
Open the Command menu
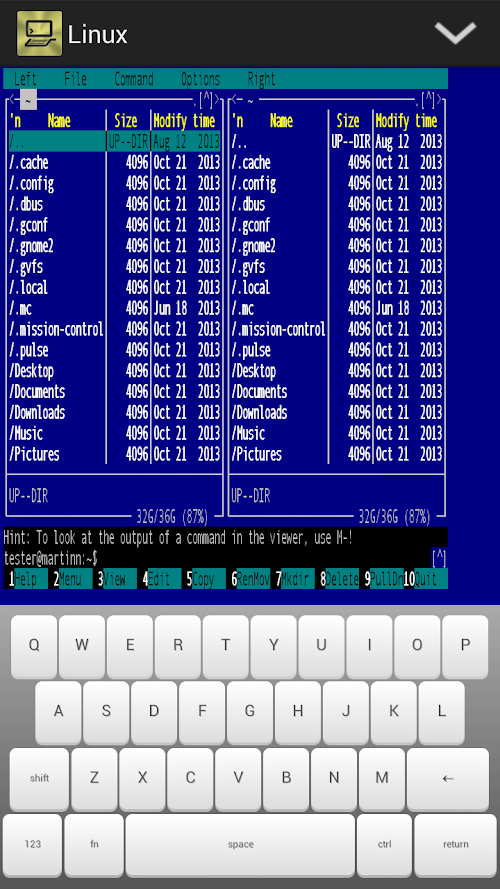point(134,79)
